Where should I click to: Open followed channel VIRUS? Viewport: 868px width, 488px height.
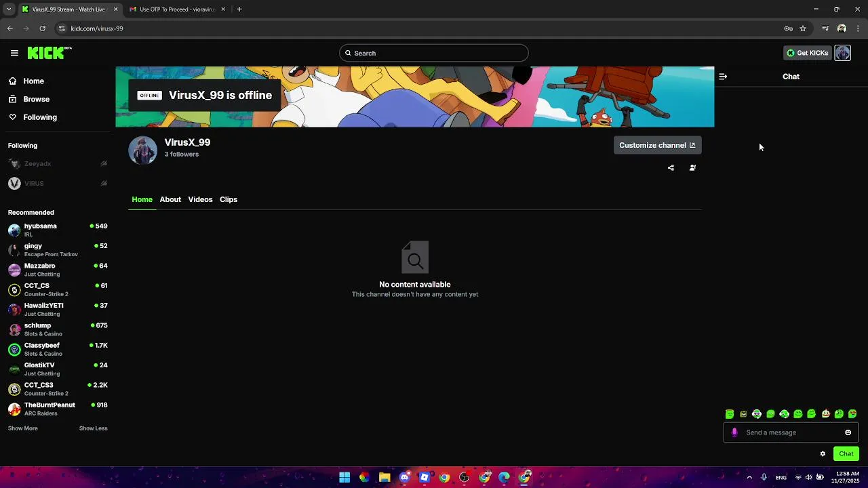click(57, 183)
